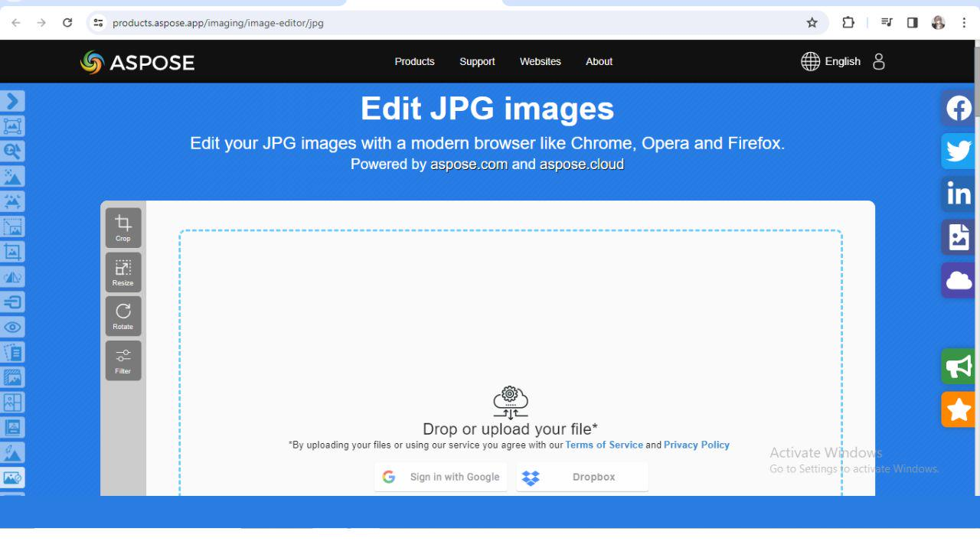The width and height of the screenshot is (980, 551).
Task: Share the page on Twitter
Action: tap(959, 151)
